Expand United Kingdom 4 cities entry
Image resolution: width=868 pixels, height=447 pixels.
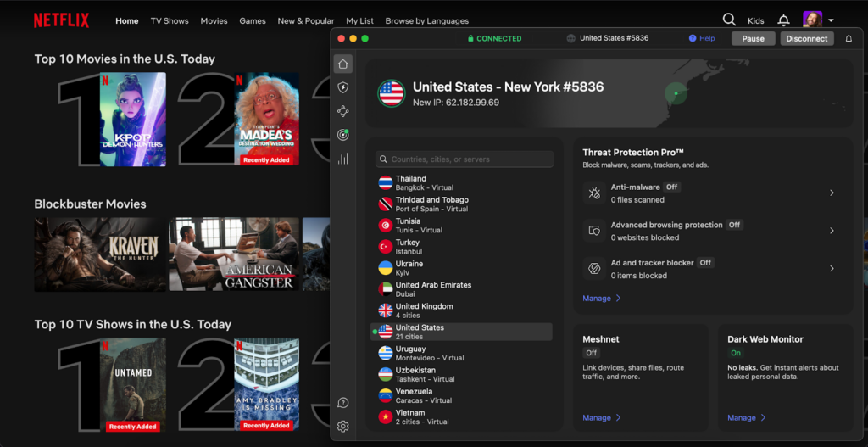pyautogui.click(x=461, y=310)
